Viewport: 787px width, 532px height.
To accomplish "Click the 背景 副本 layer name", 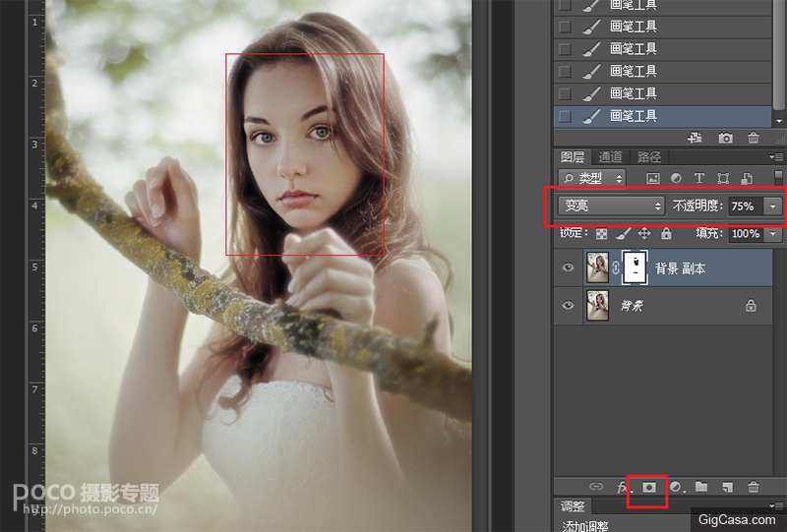I will (x=680, y=268).
